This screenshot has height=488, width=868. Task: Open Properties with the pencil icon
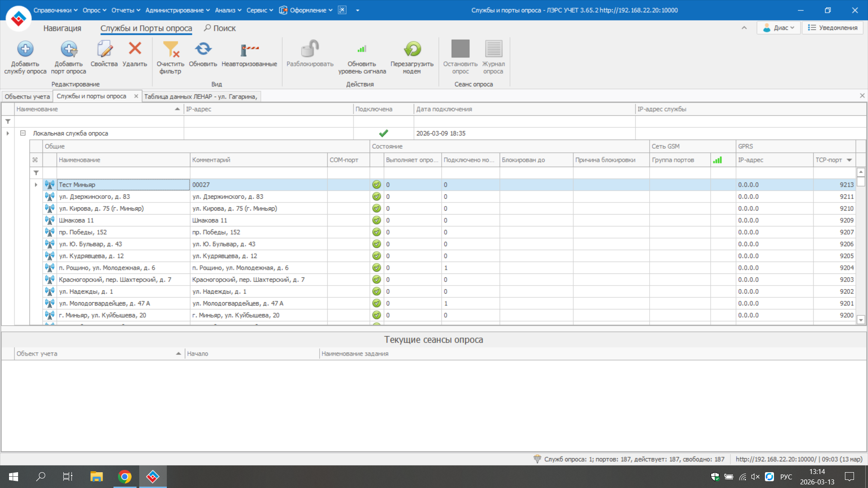pos(104,49)
